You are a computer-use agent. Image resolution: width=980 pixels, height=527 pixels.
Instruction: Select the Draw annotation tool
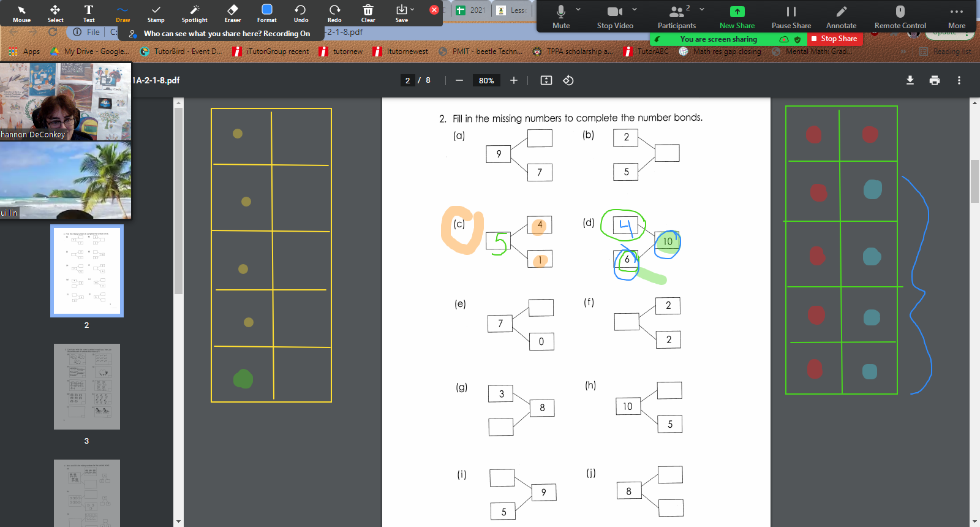point(123,13)
